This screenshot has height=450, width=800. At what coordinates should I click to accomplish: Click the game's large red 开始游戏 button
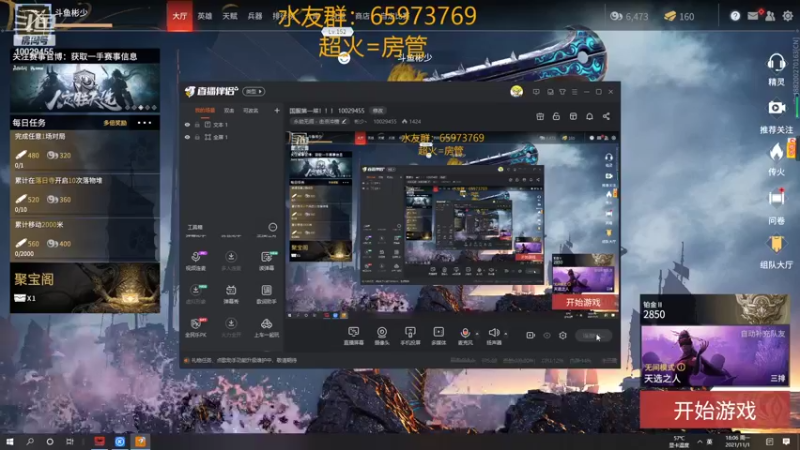point(714,410)
